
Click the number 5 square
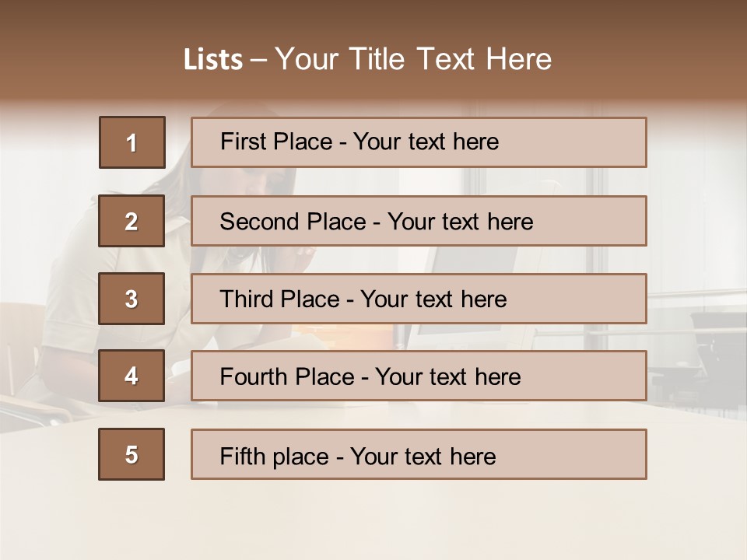click(132, 454)
